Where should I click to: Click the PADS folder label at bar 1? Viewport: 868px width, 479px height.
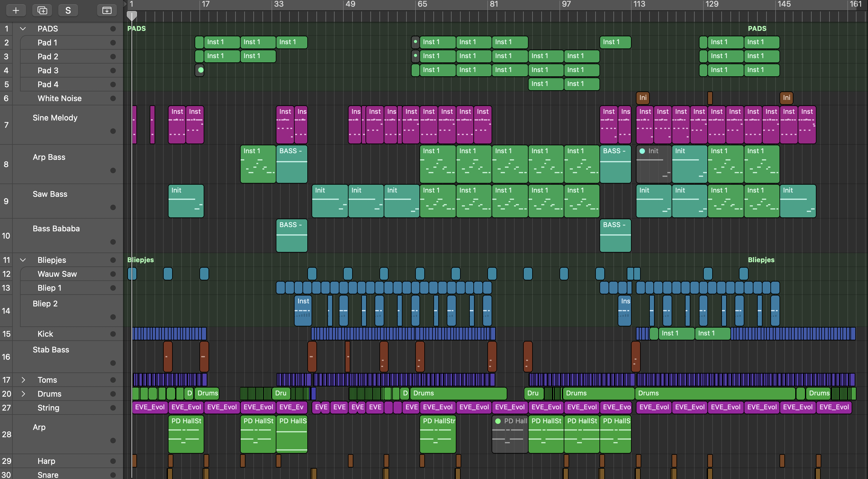point(136,28)
